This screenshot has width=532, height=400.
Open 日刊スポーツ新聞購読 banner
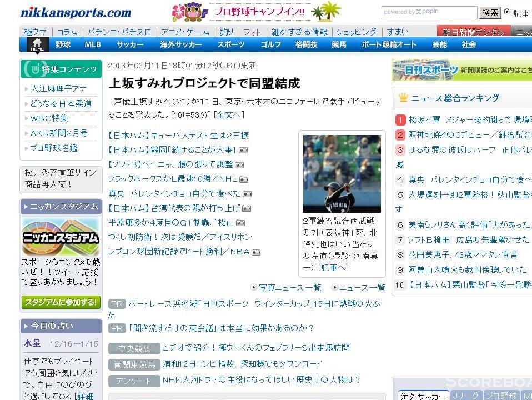(x=462, y=70)
